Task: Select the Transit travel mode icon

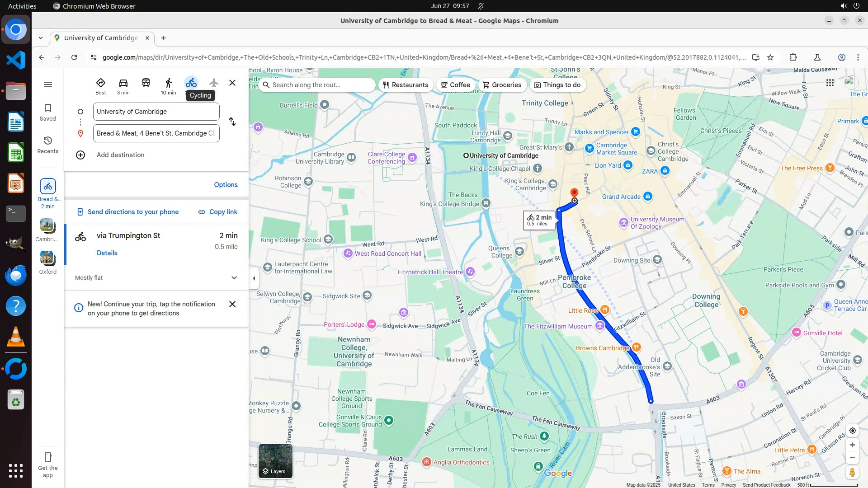Action: (x=146, y=83)
